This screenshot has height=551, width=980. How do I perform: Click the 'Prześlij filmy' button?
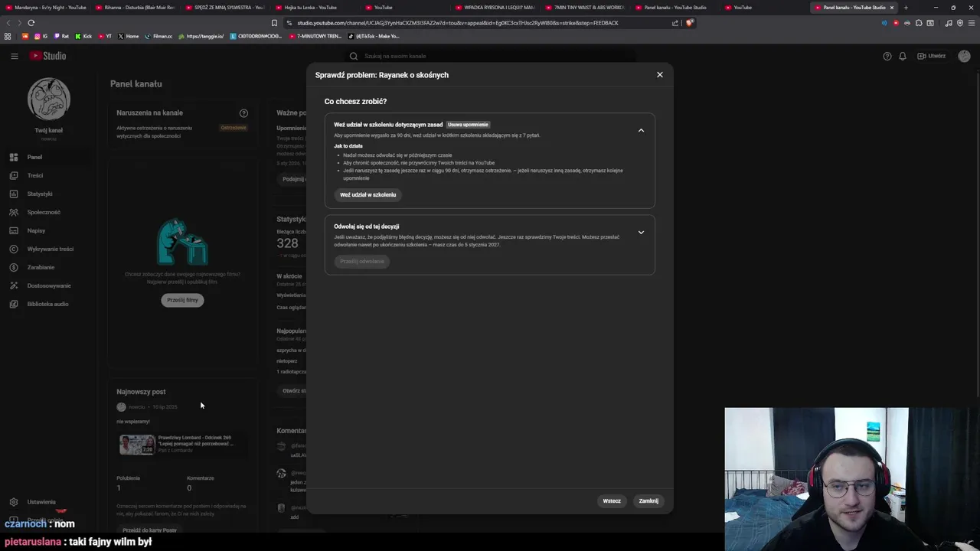pyautogui.click(x=182, y=300)
